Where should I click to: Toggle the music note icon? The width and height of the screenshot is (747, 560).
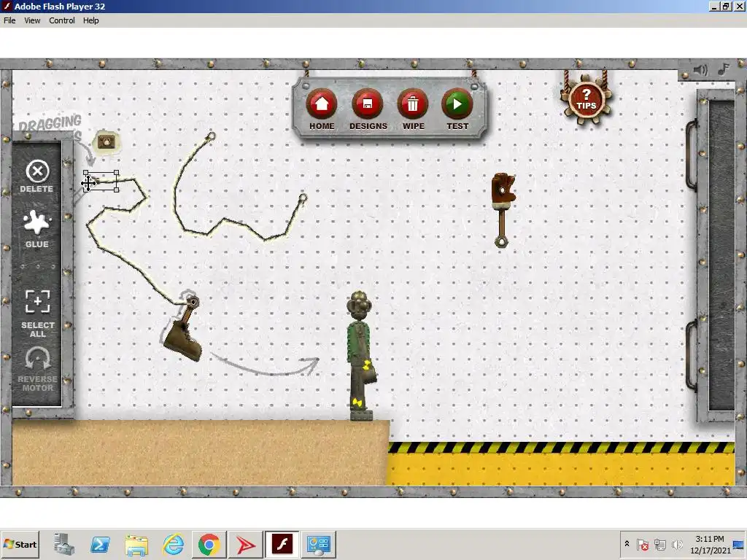[724, 69]
